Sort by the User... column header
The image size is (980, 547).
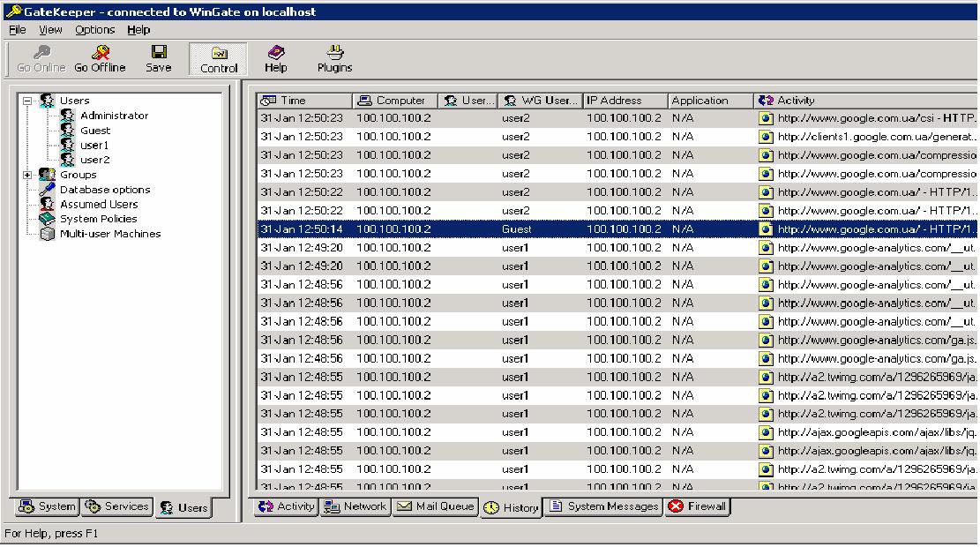pyautogui.click(x=468, y=101)
